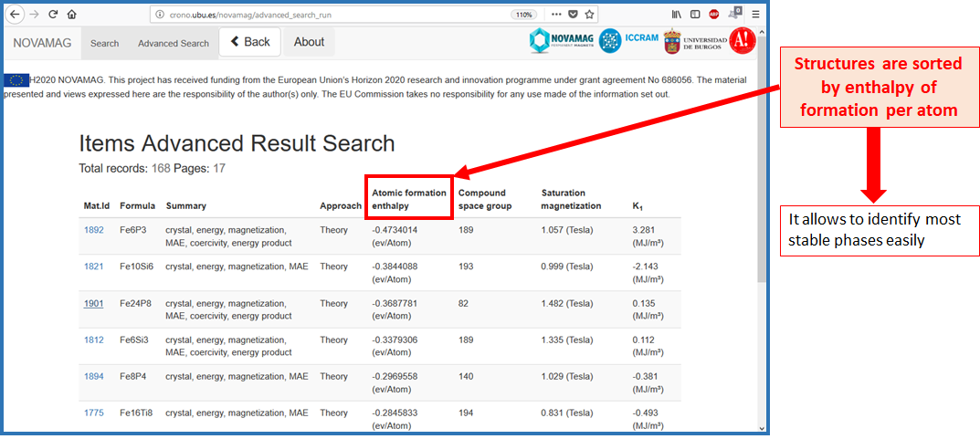This screenshot has width=980, height=439.
Task: Open the Adblock Plus extension icon
Action: tap(713, 15)
